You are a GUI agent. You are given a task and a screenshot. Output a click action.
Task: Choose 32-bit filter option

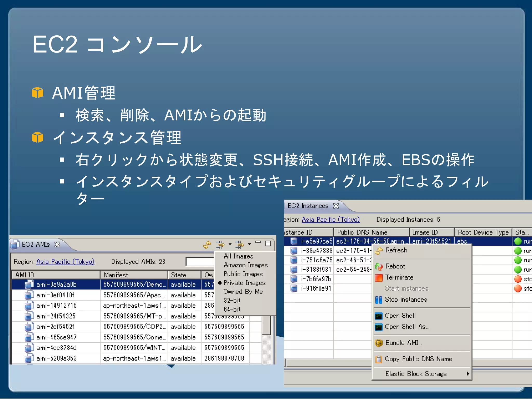[232, 301]
